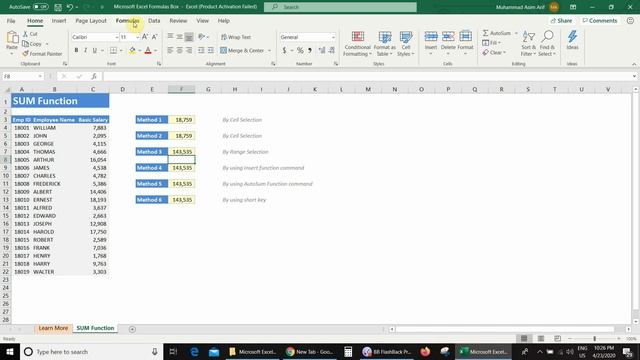Apply Accounting dollar format
Image resolution: width=640 pixels, height=360 pixels.
[x=284, y=50]
